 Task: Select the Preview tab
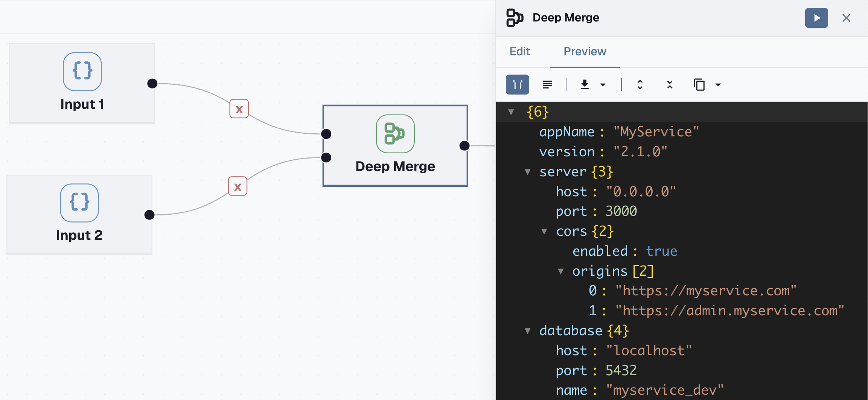tap(585, 52)
